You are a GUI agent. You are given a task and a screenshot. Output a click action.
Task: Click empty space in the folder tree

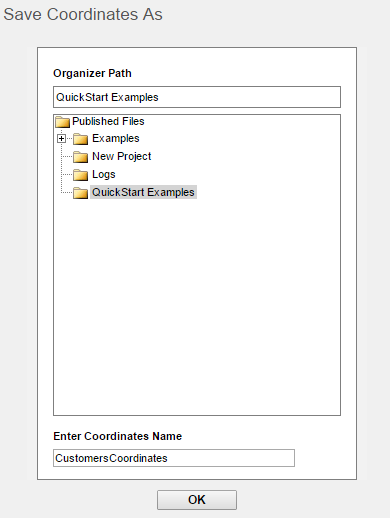click(x=197, y=300)
